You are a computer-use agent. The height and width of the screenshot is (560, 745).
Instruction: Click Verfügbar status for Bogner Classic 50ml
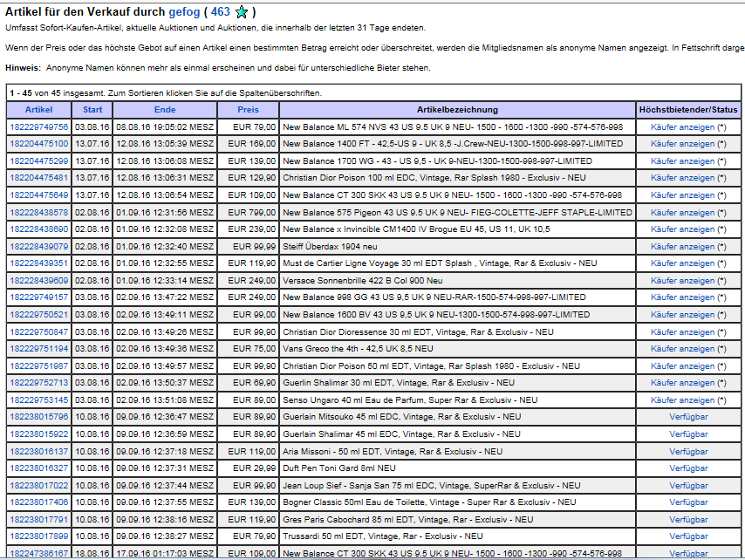(688, 502)
